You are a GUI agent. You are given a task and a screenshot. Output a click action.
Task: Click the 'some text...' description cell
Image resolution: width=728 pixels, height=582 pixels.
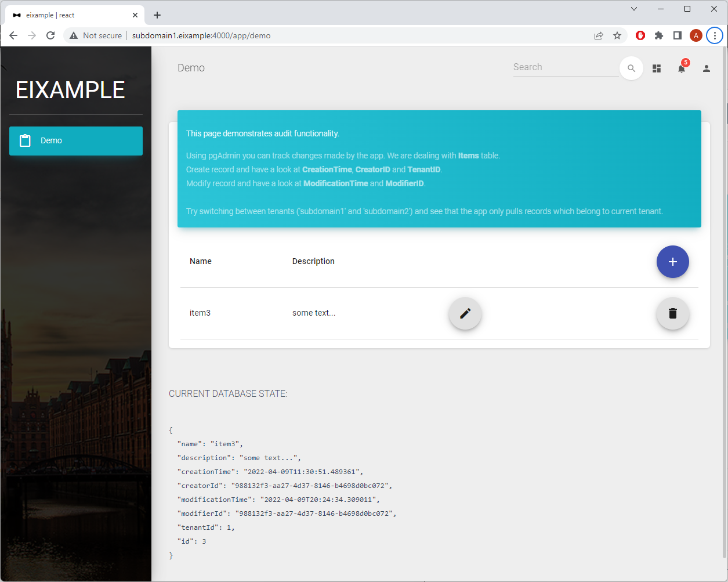(x=314, y=313)
